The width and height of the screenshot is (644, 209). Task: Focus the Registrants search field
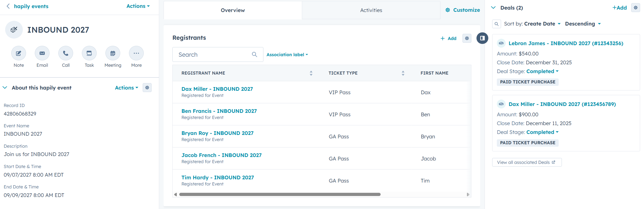218,54
